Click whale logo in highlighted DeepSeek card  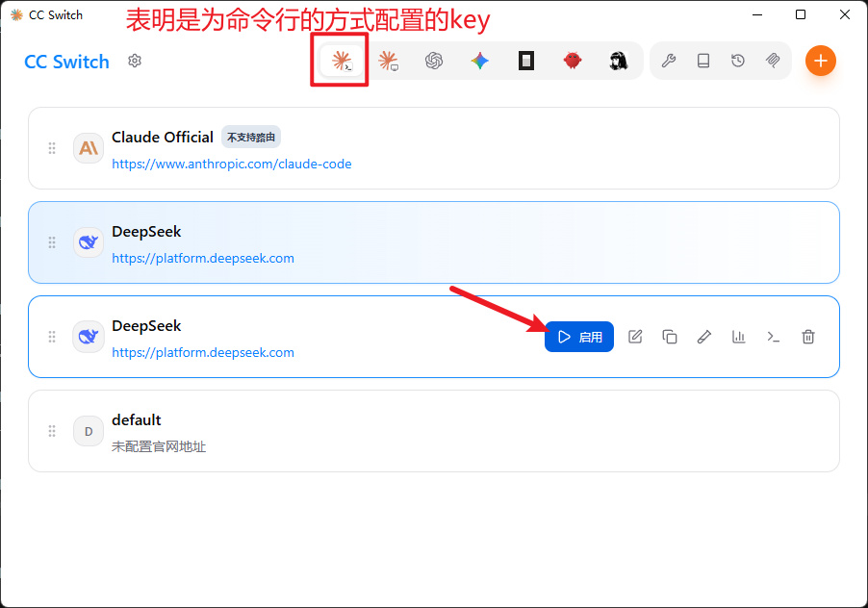coord(89,242)
